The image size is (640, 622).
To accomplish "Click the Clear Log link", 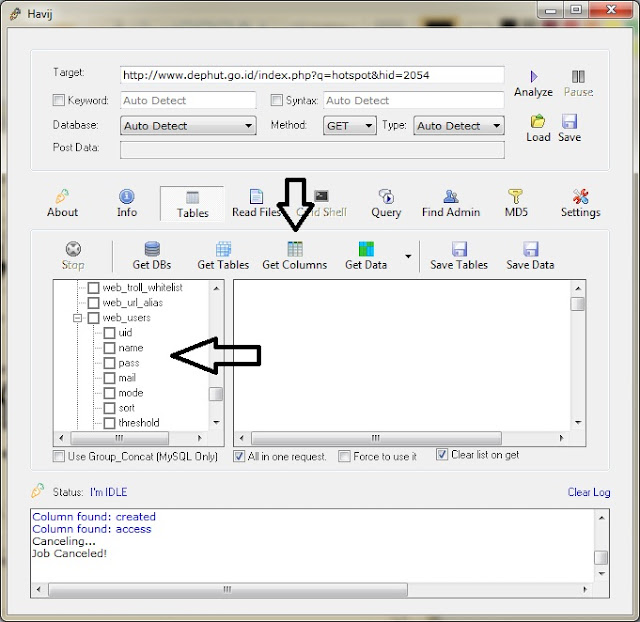I will 589,492.
